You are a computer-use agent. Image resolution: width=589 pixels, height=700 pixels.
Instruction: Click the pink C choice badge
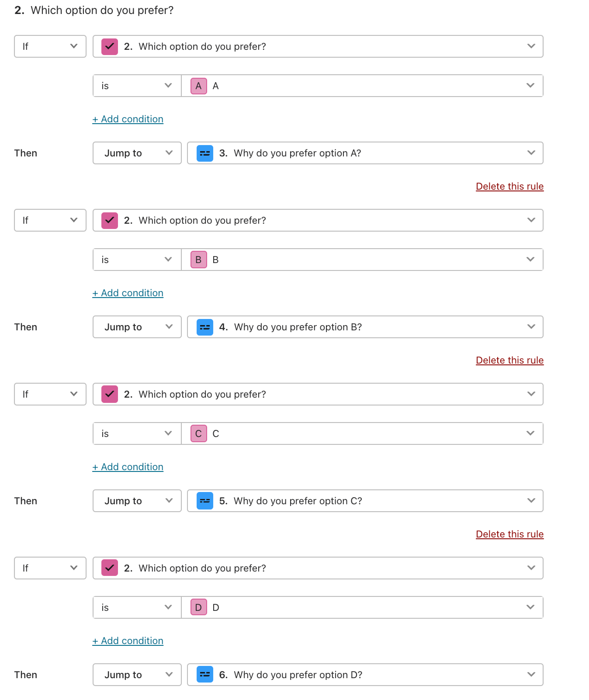point(199,433)
